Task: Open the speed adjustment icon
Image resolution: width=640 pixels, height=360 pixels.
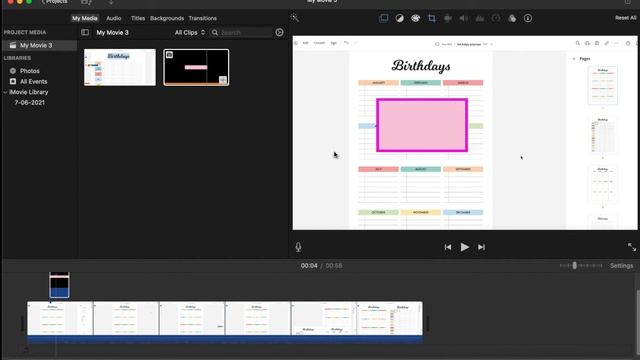Action: [496, 18]
